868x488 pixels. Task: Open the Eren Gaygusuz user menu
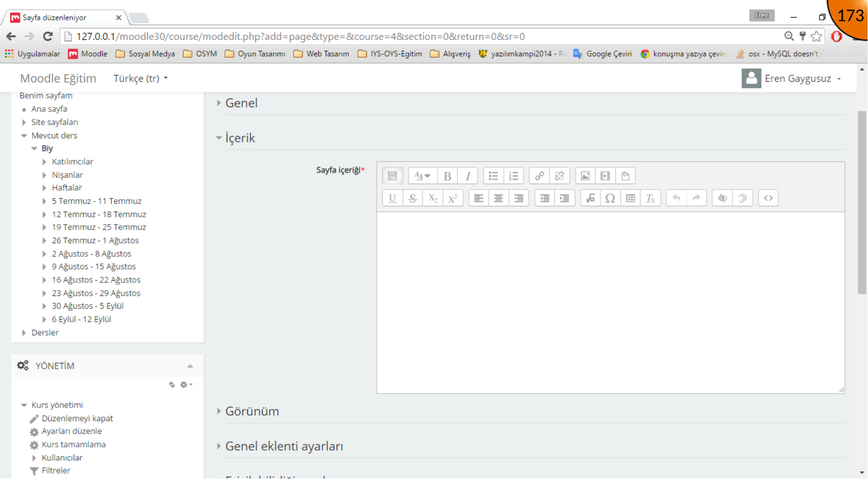pyautogui.click(x=792, y=79)
